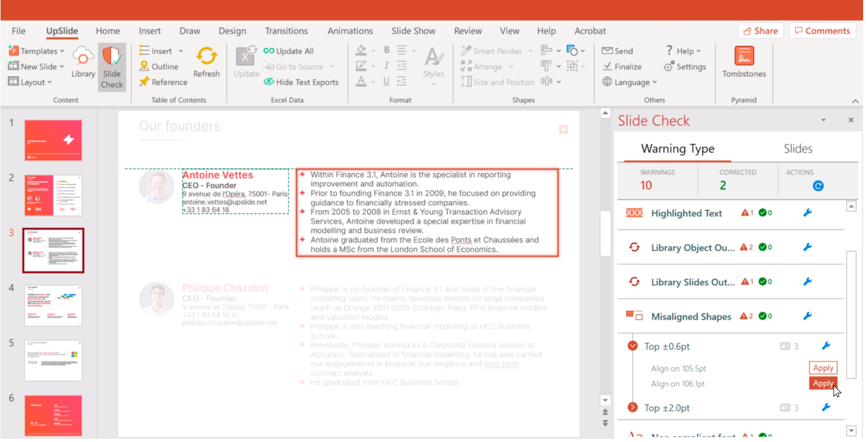Open Layout dropdown
This screenshot has height=442, width=868.
pos(30,82)
